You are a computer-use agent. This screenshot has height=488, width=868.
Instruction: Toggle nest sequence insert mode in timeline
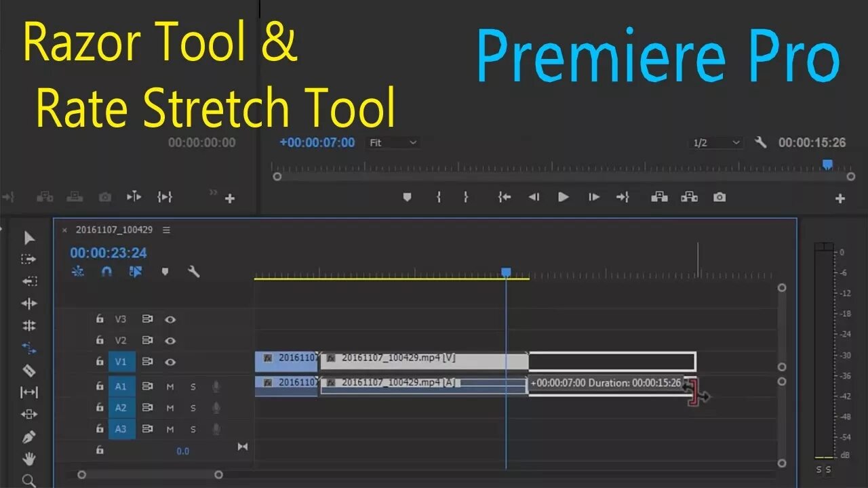(x=78, y=272)
